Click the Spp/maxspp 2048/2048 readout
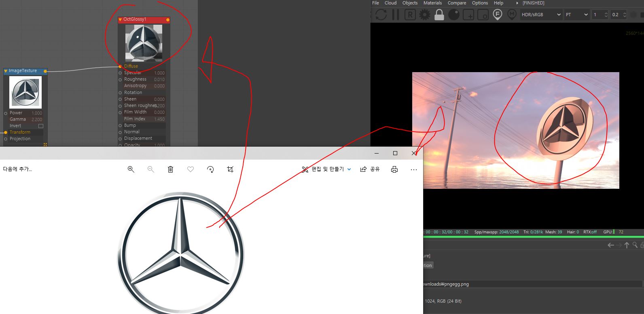Viewport: 644px width, 314px height. 496,232
